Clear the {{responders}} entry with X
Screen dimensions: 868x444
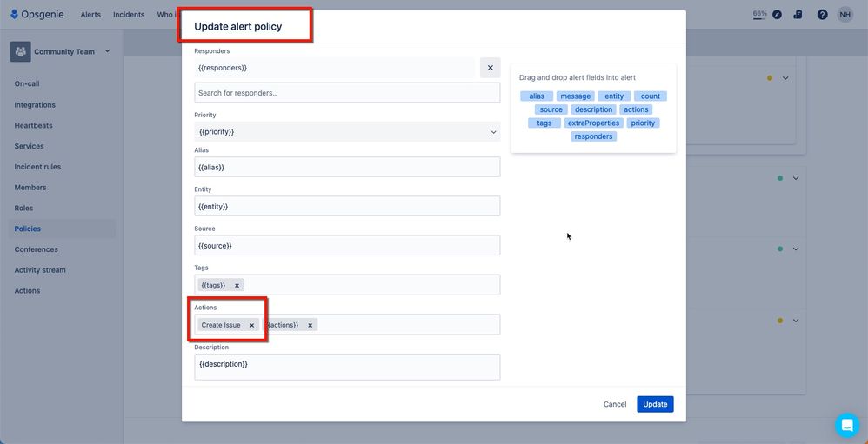pos(490,68)
